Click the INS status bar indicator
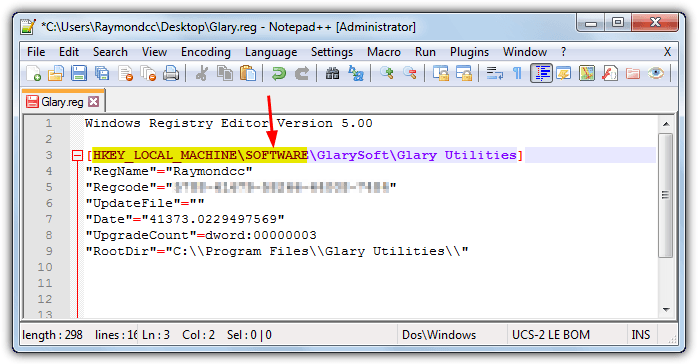Screen dimensions: 698x364 point(641,335)
